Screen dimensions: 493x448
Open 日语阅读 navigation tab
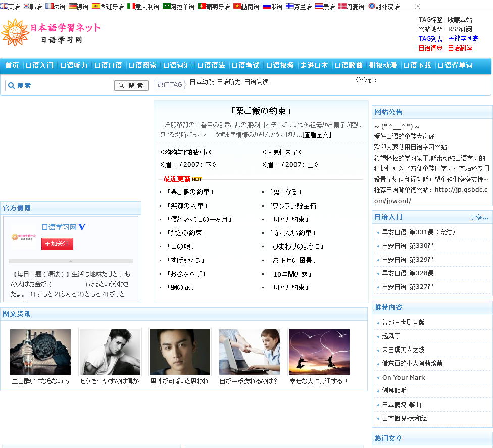(142, 65)
